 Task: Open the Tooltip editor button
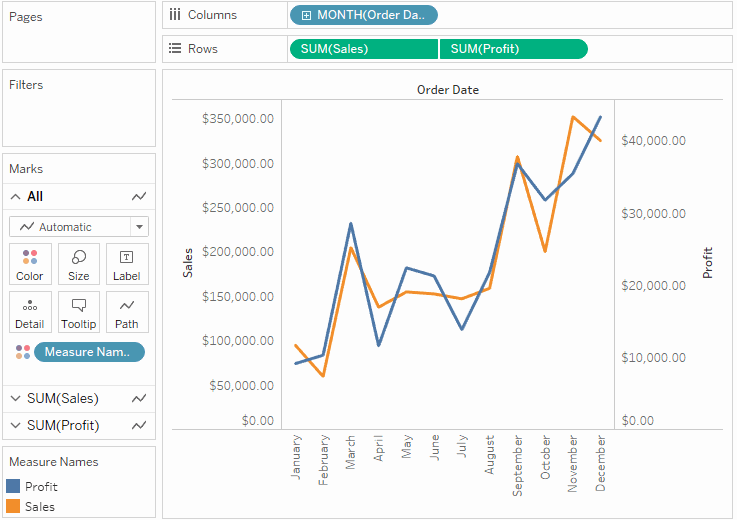pyautogui.click(x=78, y=312)
